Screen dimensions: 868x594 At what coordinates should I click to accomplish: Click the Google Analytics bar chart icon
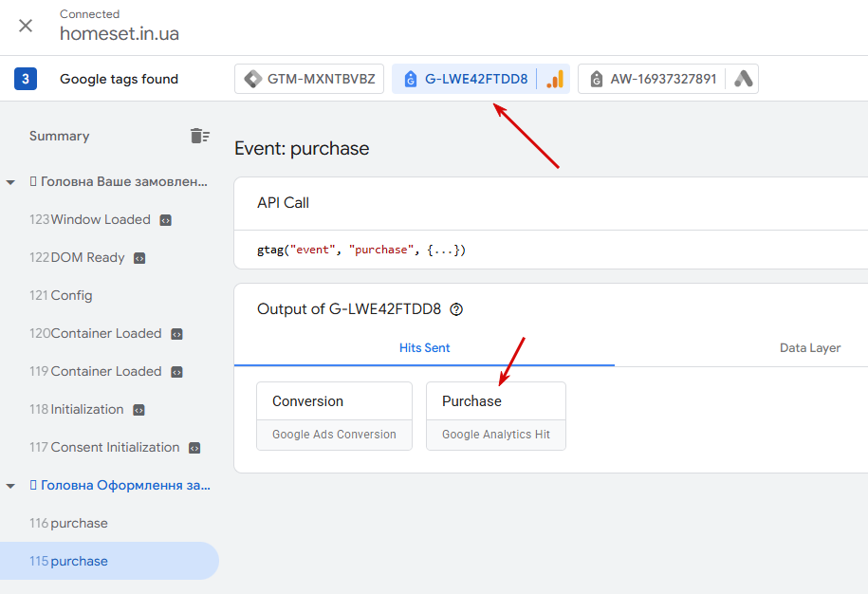555,79
